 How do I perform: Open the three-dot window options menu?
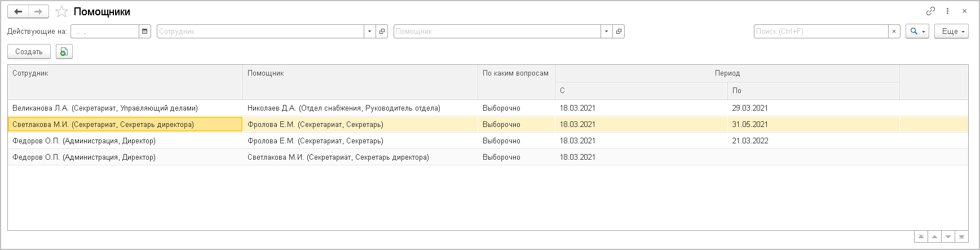click(x=948, y=11)
